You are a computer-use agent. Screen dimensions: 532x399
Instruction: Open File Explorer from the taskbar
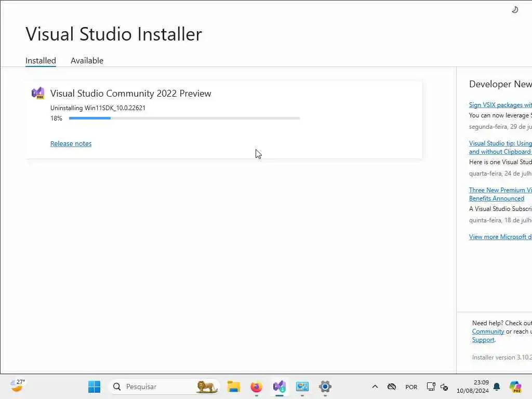[x=233, y=387]
